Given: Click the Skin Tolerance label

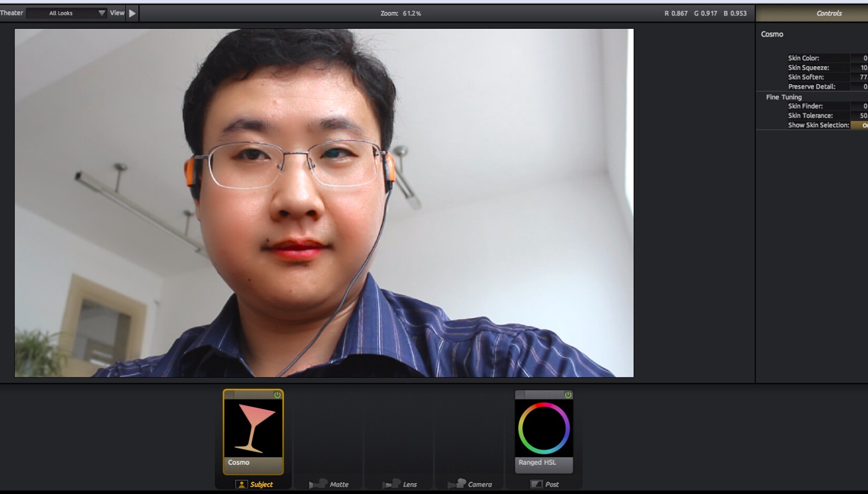Looking at the screenshot, I should (810, 115).
